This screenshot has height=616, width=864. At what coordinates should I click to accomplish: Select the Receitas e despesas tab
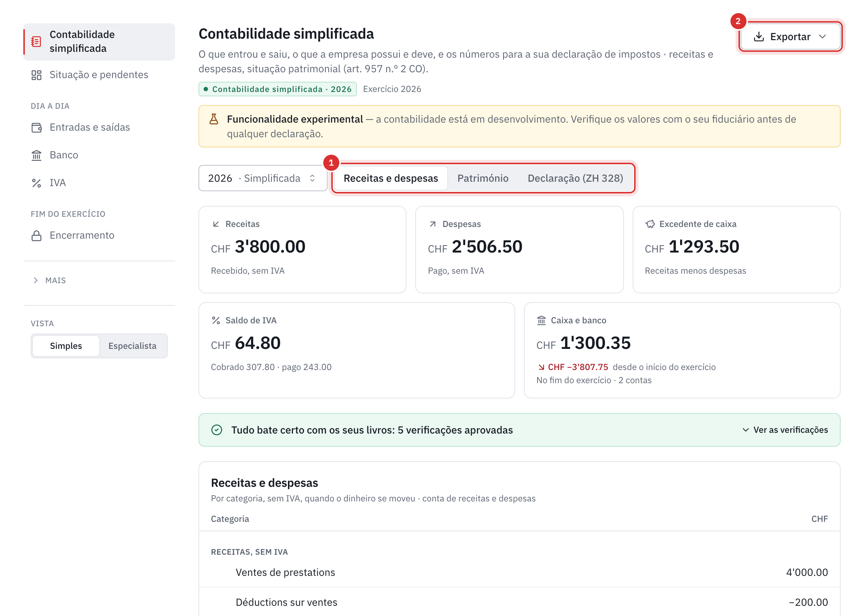click(391, 178)
